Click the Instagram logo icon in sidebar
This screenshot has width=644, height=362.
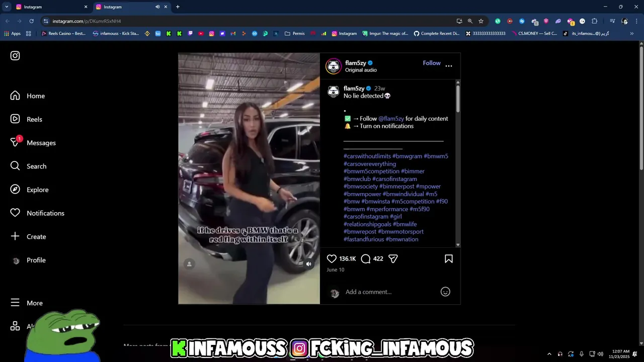click(15, 56)
